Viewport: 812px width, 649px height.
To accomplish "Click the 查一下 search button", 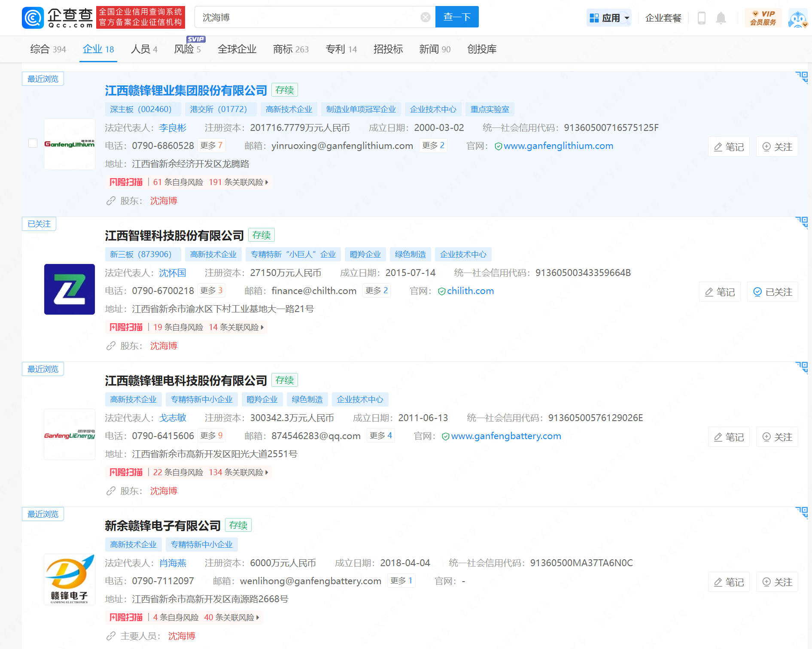I will (457, 17).
